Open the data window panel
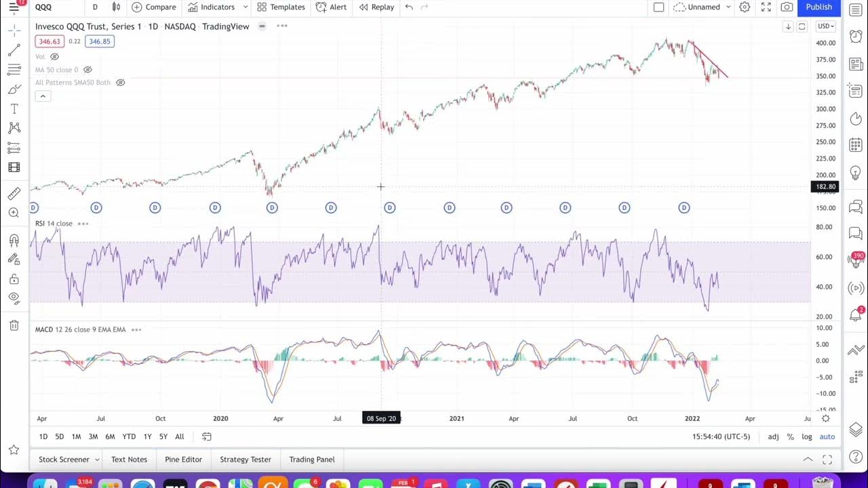Screen dimensions: 868x488 point(856,91)
